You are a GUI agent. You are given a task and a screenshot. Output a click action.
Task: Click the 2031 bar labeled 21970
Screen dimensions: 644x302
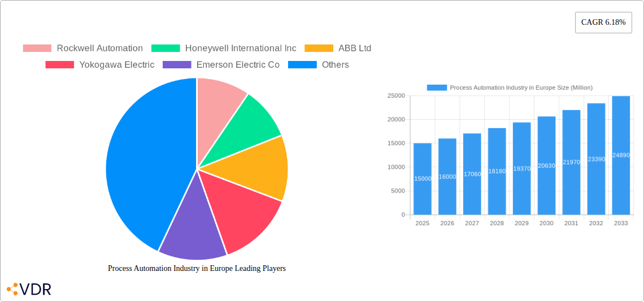click(571, 163)
